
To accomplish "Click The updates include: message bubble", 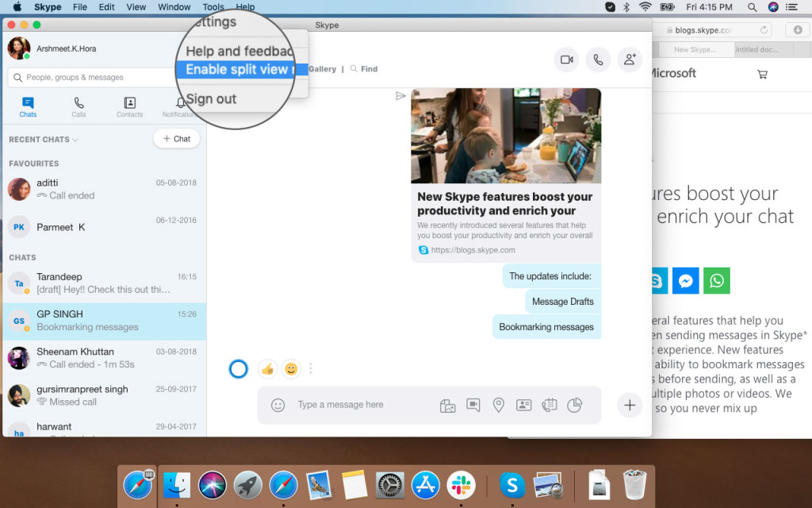I will pos(551,276).
